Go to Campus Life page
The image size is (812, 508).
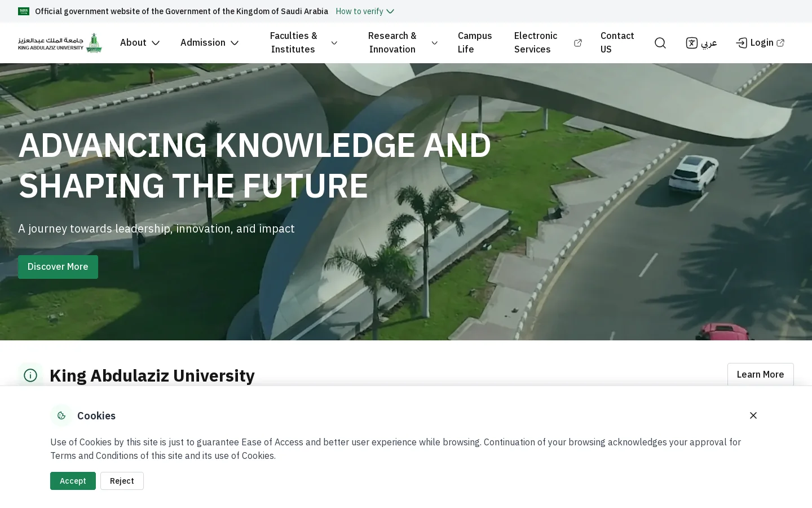click(475, 43)
